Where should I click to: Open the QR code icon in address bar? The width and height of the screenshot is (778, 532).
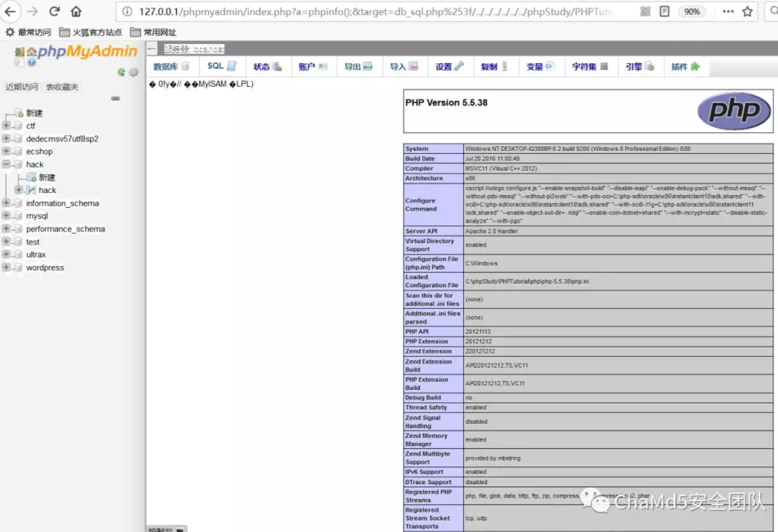point(645,11)
